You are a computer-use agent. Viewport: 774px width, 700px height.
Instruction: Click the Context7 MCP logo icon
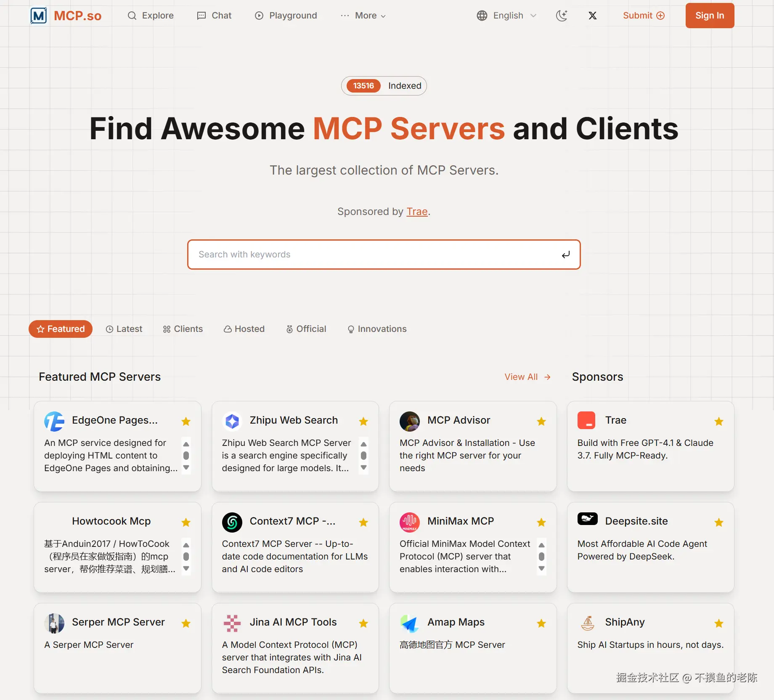(232, 522)
